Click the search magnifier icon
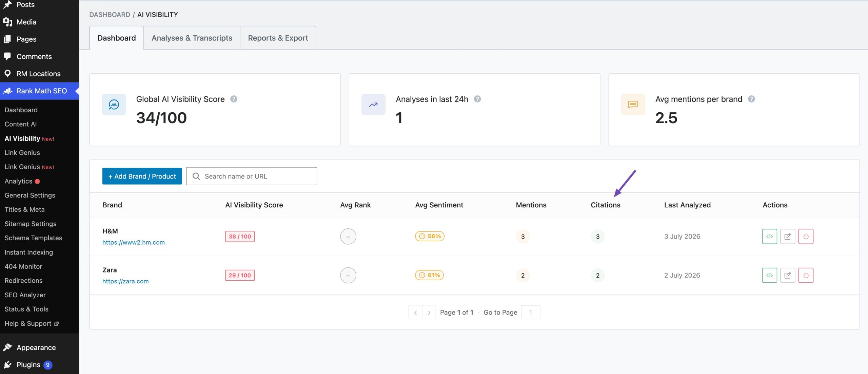868x374 pixels. pos(196,176)
